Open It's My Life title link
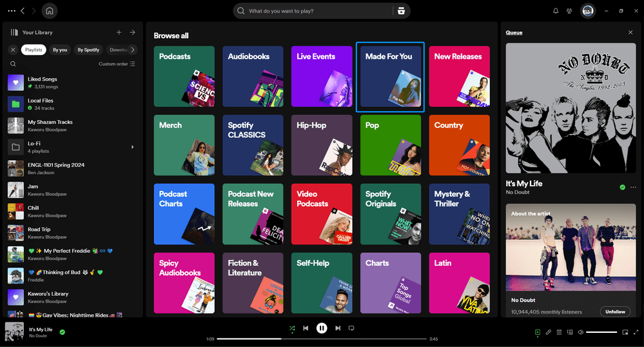This screenshot has height=347, width=644. click(x=524, y=184)
